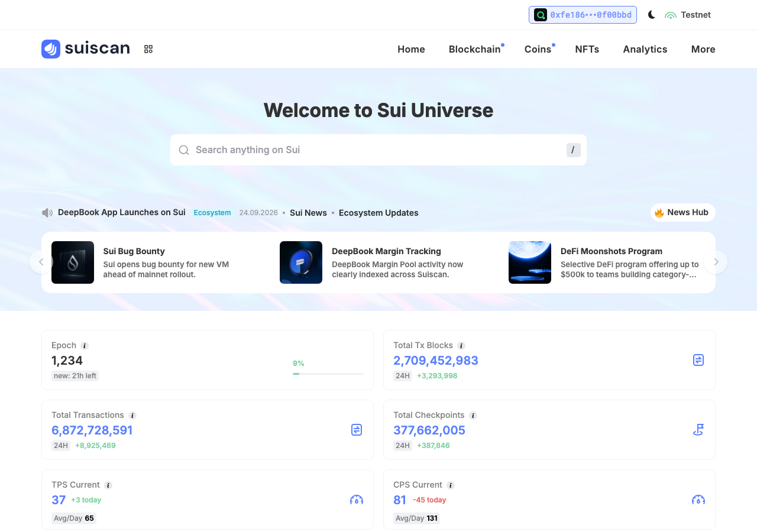The image size is (757, 532).
Task: Click the CPS Current info icon
Action: [451, 485]
